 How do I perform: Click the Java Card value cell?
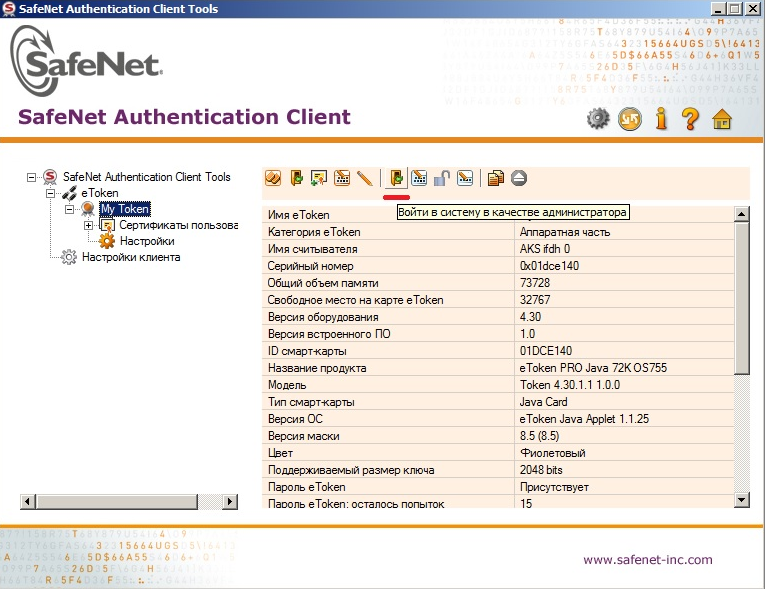point(544,402)
